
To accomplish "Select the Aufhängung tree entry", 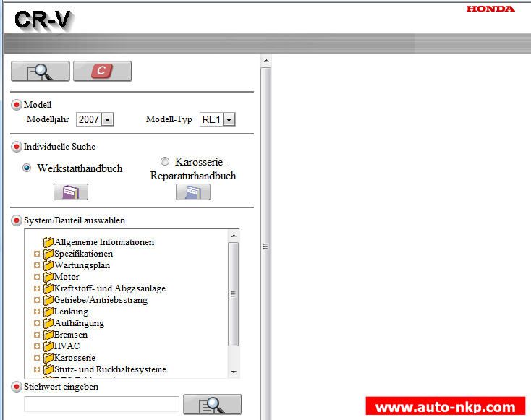I will (80, 323).
